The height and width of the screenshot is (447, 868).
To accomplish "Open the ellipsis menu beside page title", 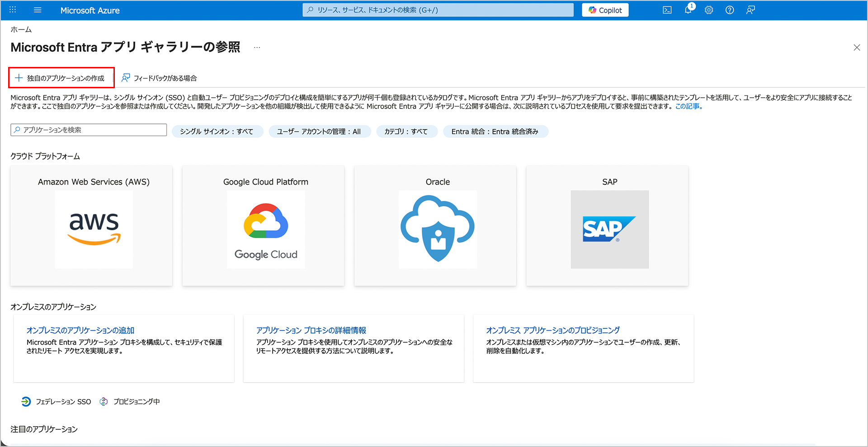I will [257, 48].
